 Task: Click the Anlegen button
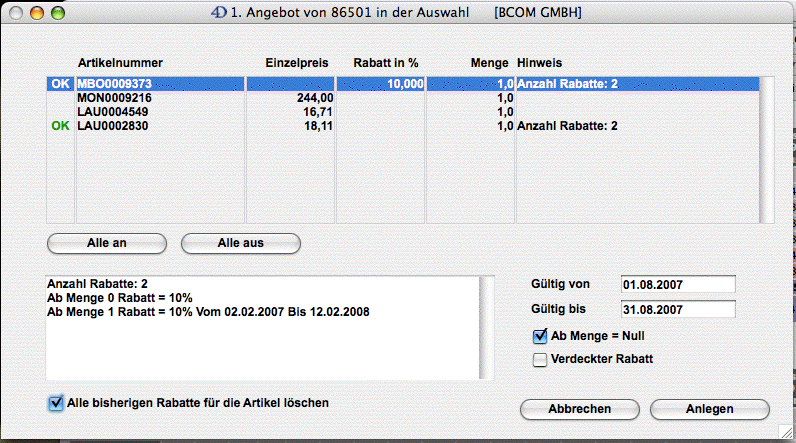pyautogui.click(x=709, y=410)
